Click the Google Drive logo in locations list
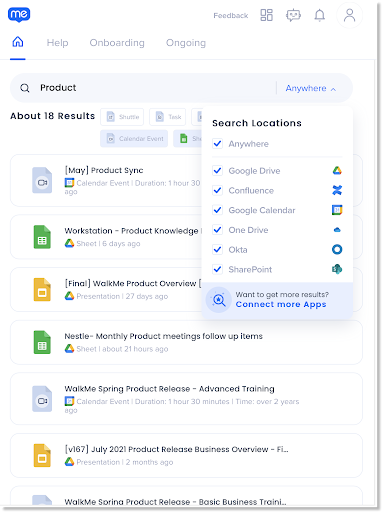The width and height of the screenshot is (382, 512). pos(337,171)
